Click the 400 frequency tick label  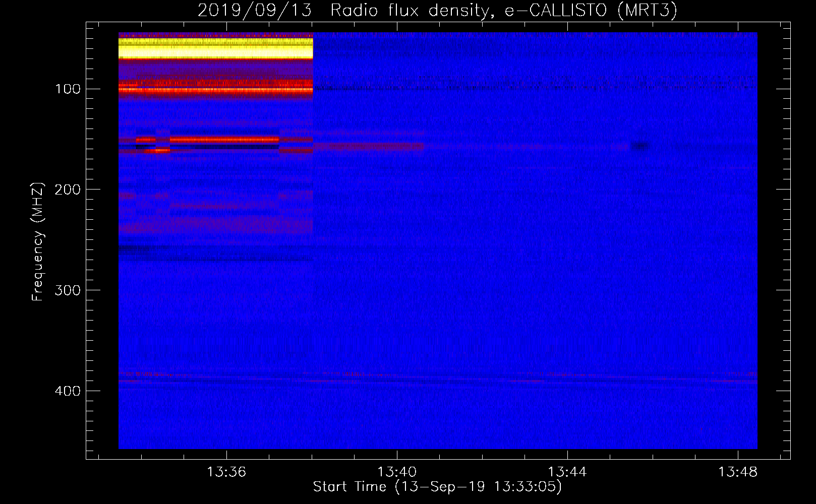[x=68, y=391]
